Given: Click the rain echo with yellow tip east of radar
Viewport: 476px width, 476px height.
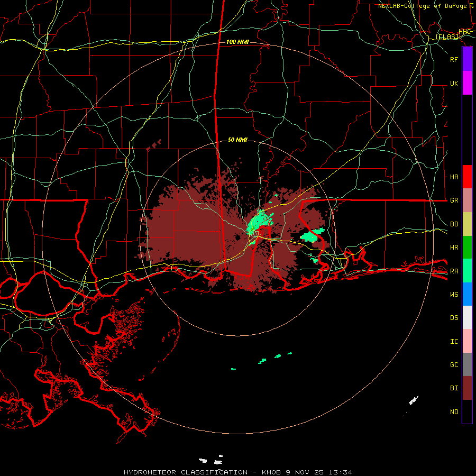Looking at the screenshot, I should [312, 235].
